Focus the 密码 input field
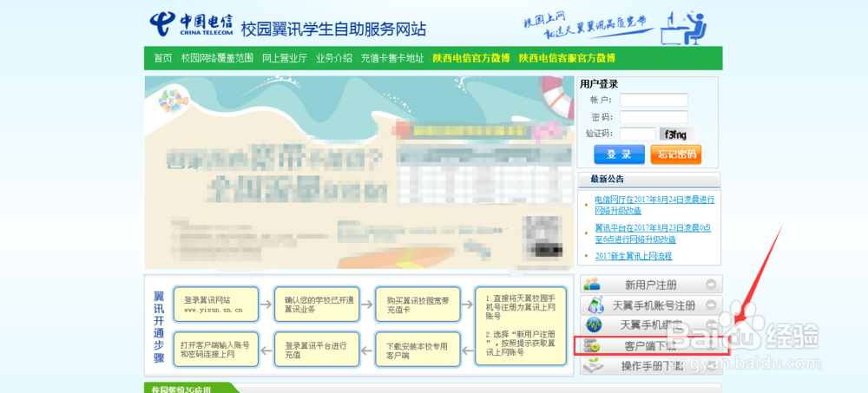 [x=654, y=117]
